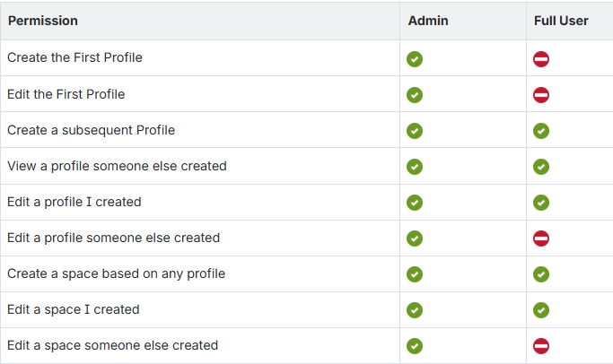Click Full User checkmark for Edit a space I created
This screenshot has height=364, width=613.
pyautogui.click(x=540, y=310)
